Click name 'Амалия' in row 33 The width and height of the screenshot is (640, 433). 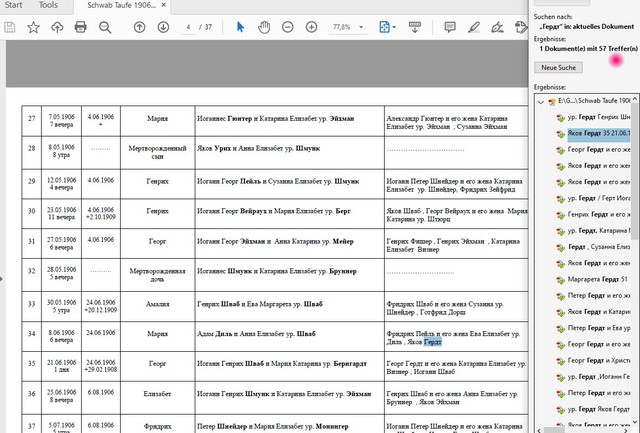click(x=158, y=304)
